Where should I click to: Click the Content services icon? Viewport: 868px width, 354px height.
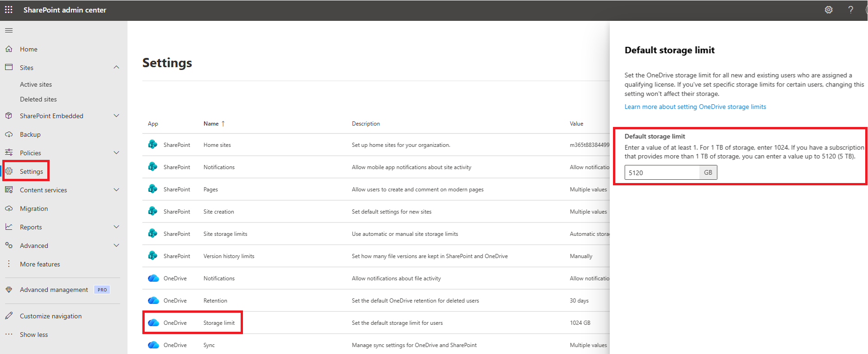pyautogui.click(x=9, y=190)
